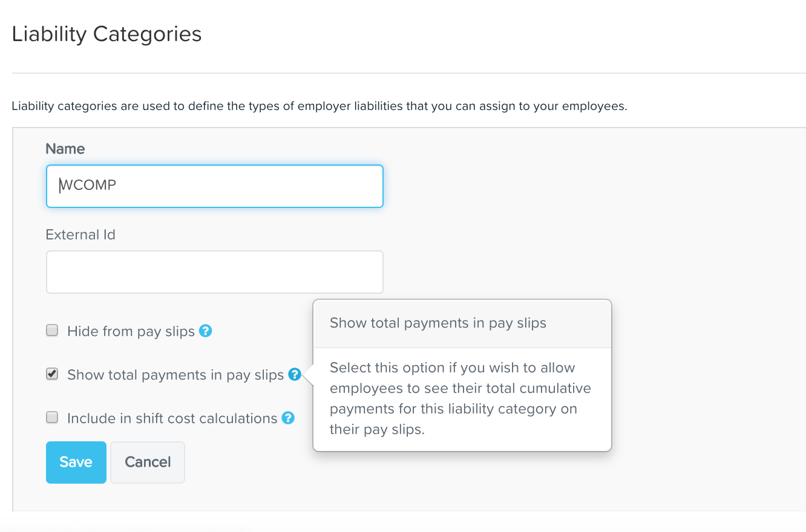Tick the Include in shift cost calculations checkbox
The width and height of the screenshot is (806, 532).
coord(53,418)
